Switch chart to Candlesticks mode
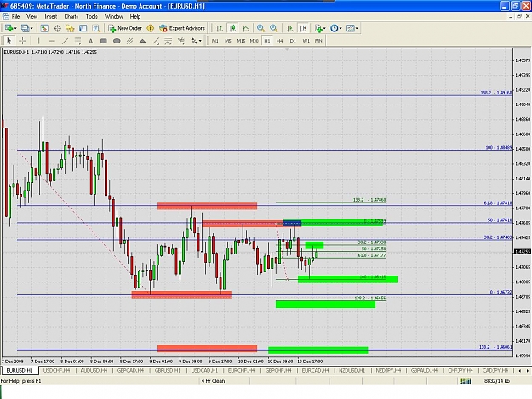The image size is (532, 399). coord(232,28)
